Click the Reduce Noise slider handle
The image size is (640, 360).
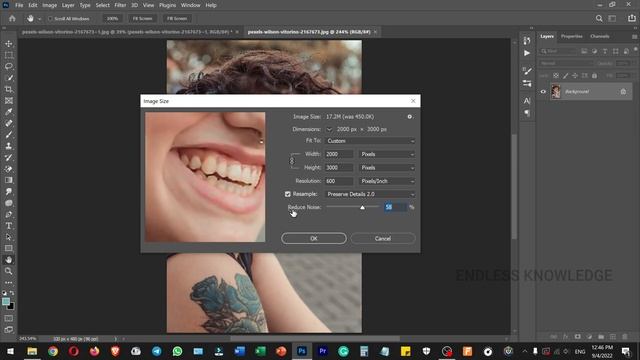(x=362, y=208)
